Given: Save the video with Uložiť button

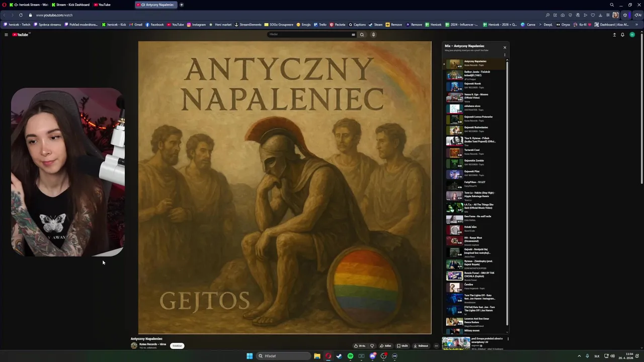Looking at the screenshot, I should [403, 346].
